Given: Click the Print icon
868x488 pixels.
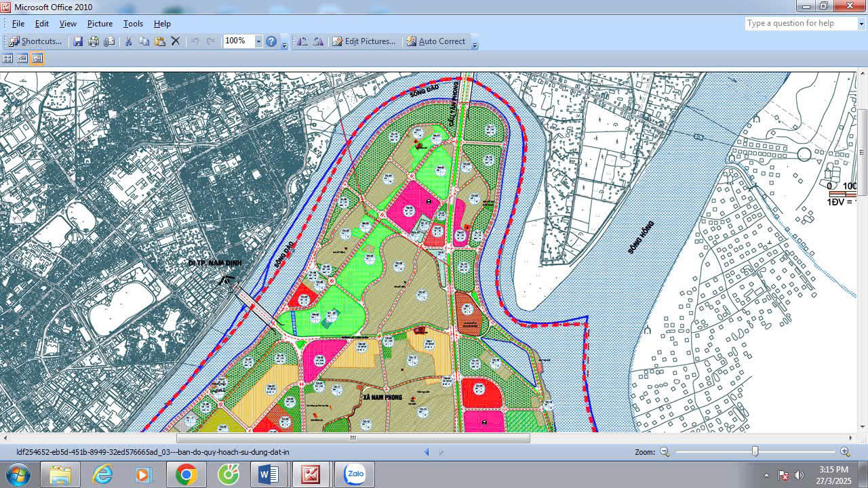Looking at the screenshot, I should 94,41.
